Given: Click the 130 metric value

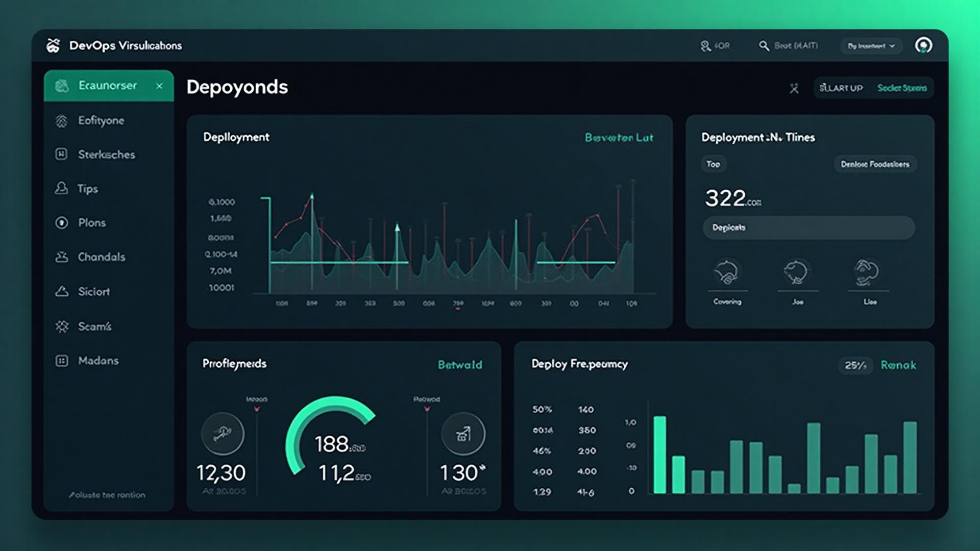Looking at the screenshot, I should 462,473.
